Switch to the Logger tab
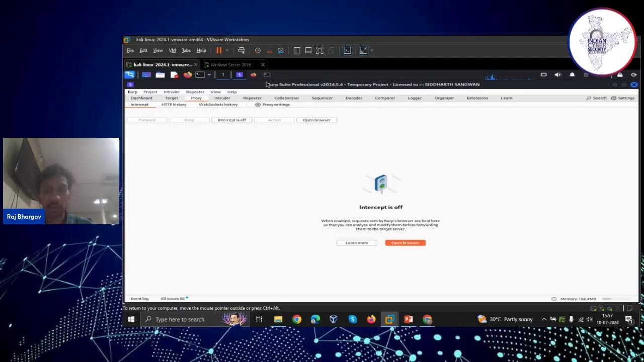Screen dimensions: 644x362 click(x=415, y=98)
